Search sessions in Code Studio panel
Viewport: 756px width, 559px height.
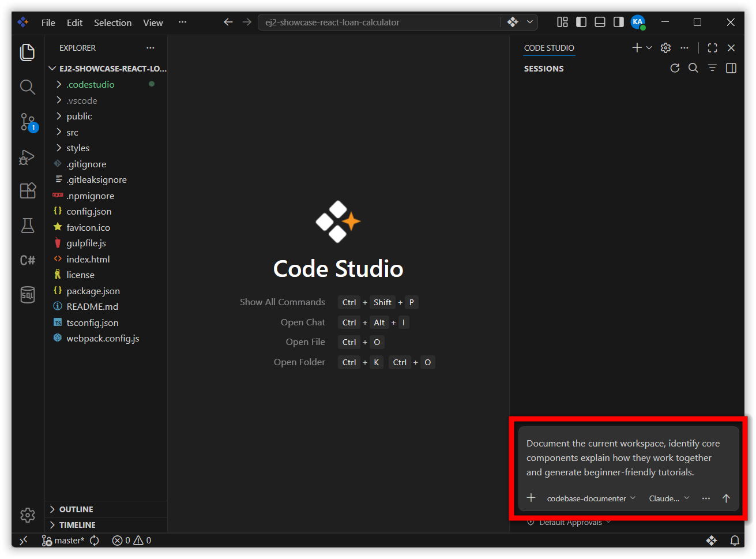[693, 68]
